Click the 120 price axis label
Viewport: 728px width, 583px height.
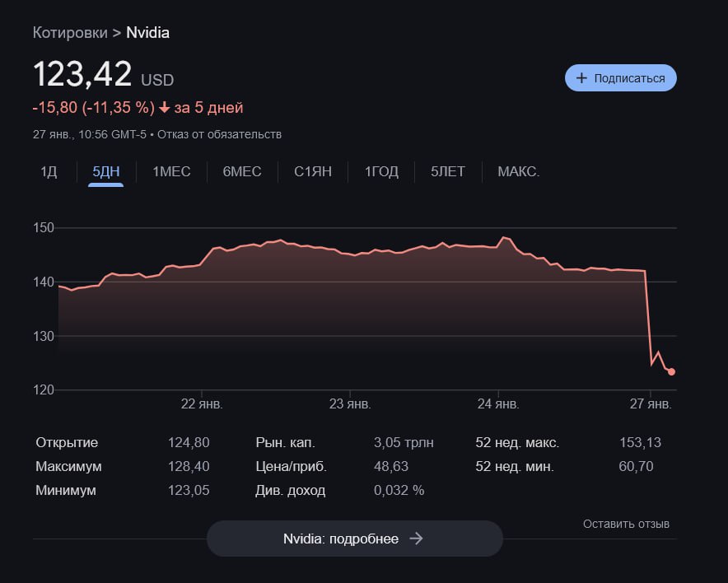pyautogui.click(x=44, y=390)
